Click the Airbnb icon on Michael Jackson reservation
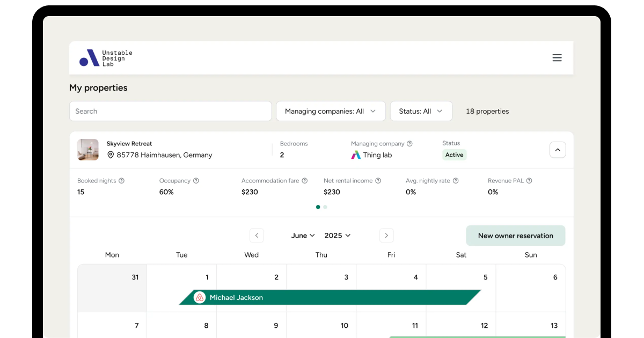 200,297
